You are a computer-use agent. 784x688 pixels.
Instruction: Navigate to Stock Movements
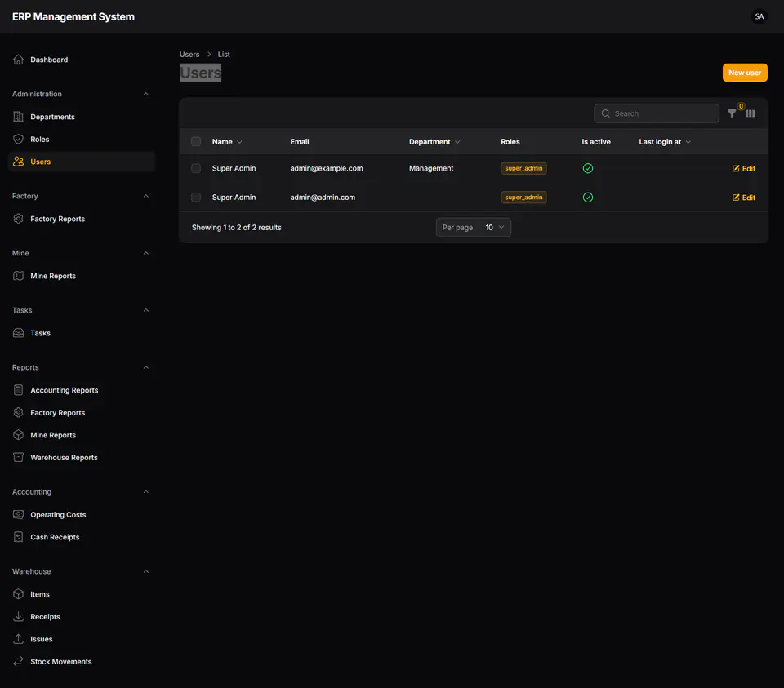click(x=82, y=661)
